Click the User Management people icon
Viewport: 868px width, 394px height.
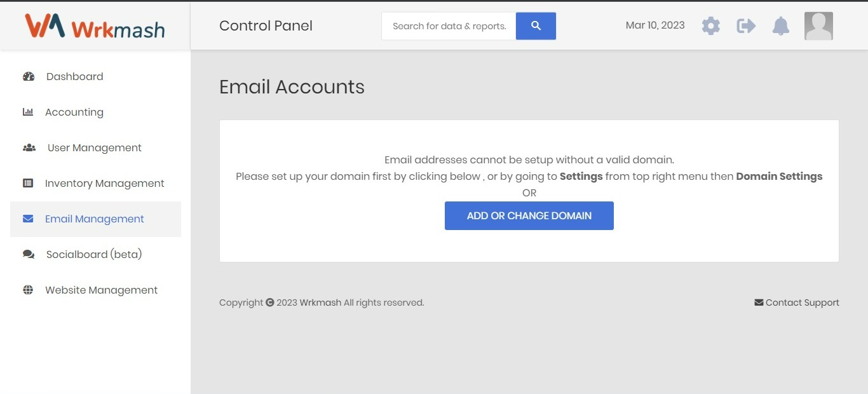[29, 148]
